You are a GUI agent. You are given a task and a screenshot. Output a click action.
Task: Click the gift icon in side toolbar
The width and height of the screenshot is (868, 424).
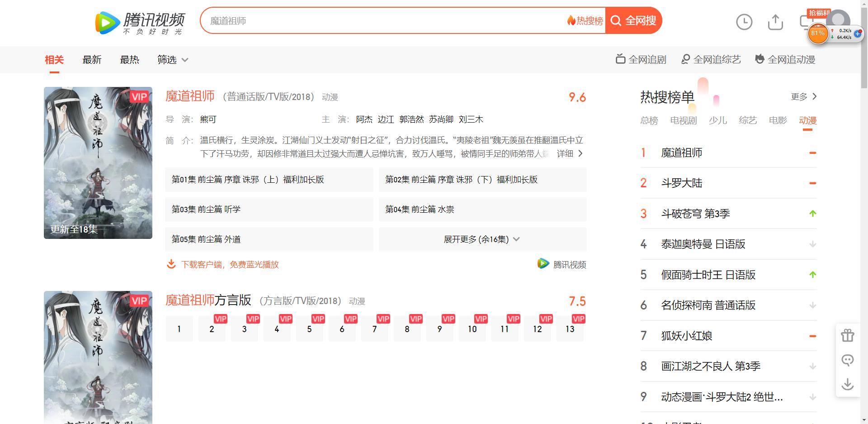(847, 336)
